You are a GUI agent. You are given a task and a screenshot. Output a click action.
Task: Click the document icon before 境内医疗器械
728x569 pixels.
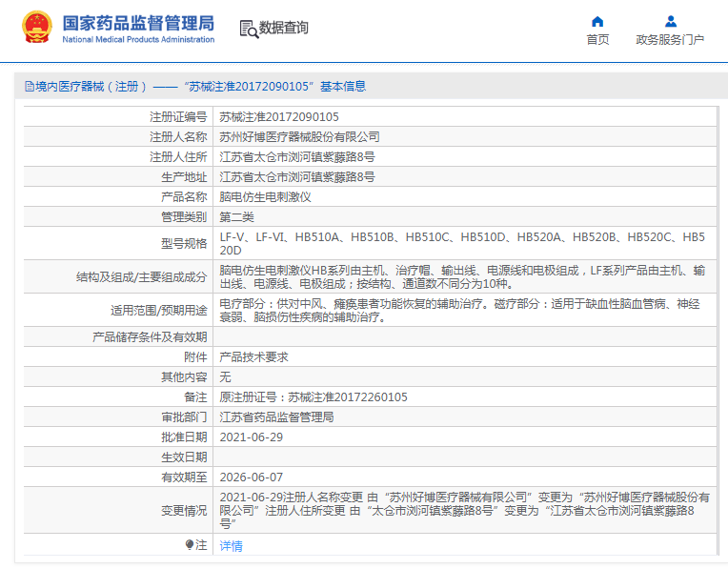tap(30, 87)
